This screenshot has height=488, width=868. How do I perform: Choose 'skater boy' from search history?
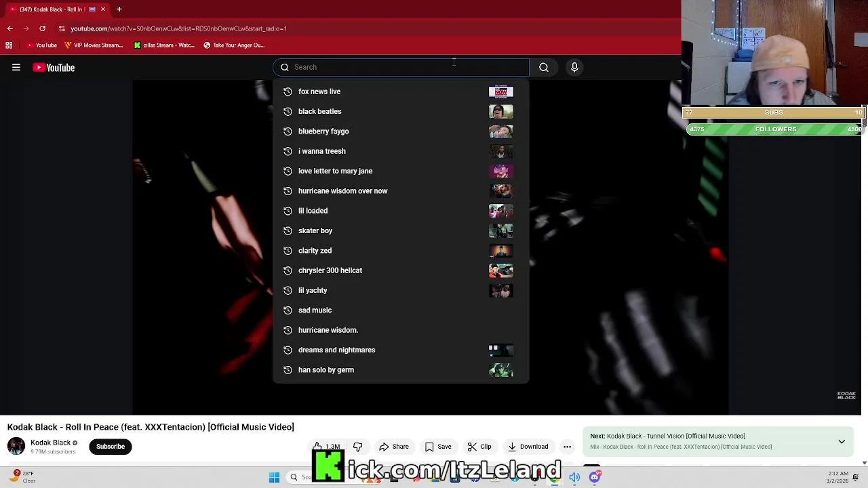[x=400, y=230]
